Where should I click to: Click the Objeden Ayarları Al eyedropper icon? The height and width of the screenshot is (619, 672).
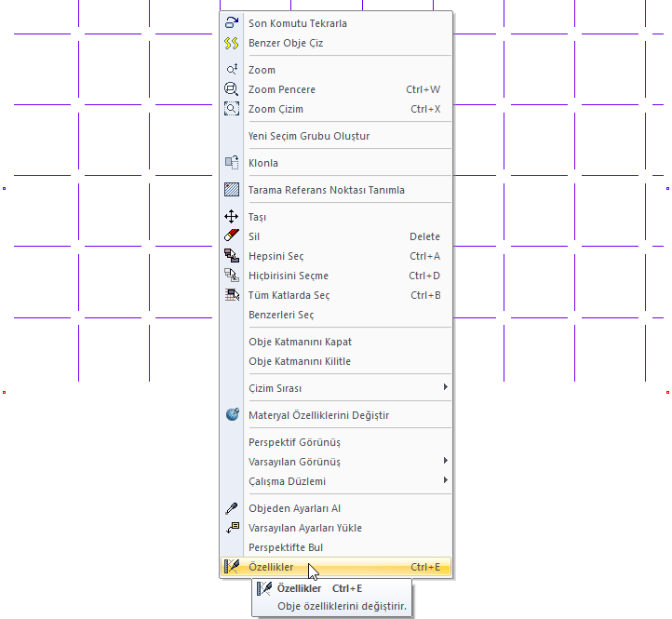point(232,508)
